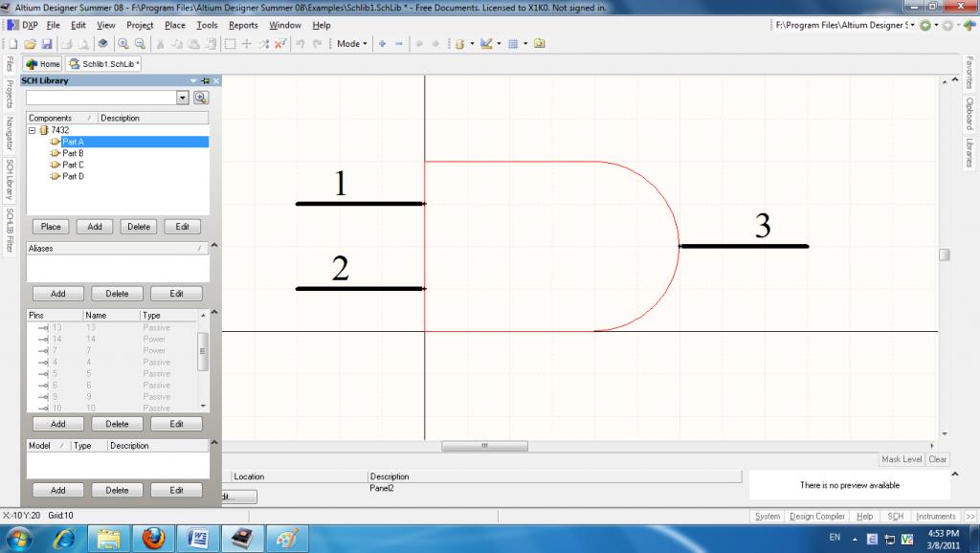This screenshot has height=553, width=980.
Task: Click the Undo arrow icon
Action: 300,44
